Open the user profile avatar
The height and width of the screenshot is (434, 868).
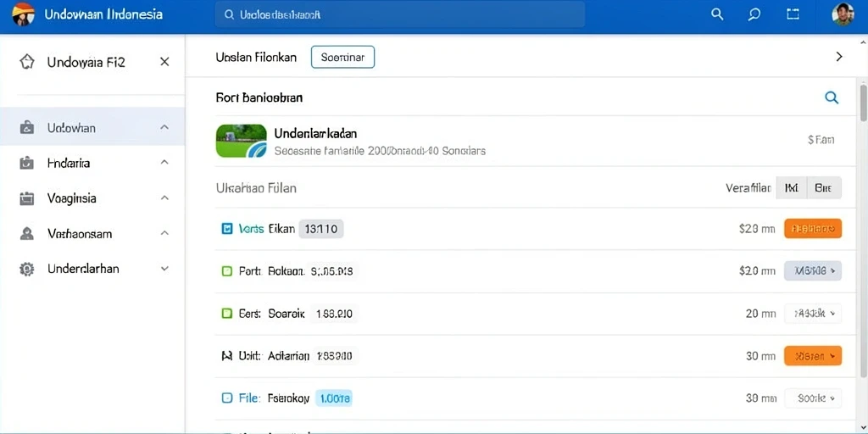pos(843,14)
